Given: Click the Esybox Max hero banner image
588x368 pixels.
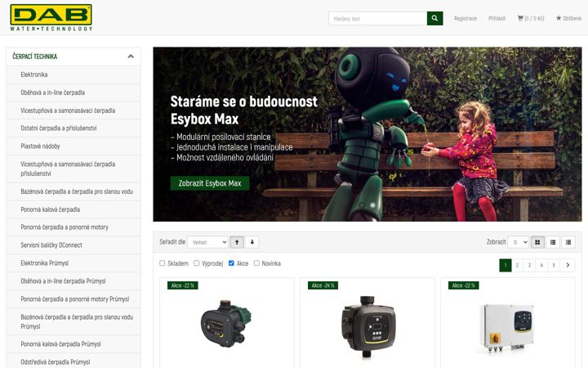Looking at the screenshot, I should pyautogui.click(x=367, y=134).
